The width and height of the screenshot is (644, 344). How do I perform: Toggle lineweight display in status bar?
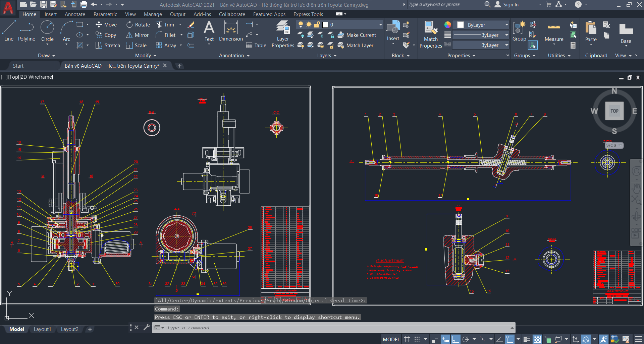(x=527, y=339)
